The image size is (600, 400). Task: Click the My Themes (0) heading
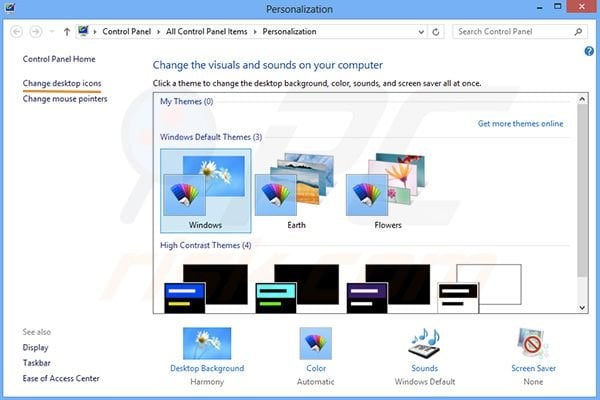[x=186, y=101]
